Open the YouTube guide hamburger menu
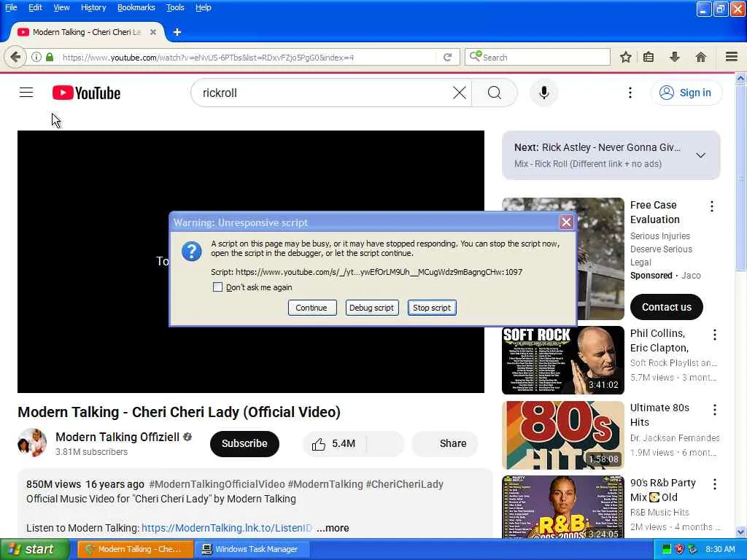747x560 pixels. pyautogui.click(x=26, y=93)
